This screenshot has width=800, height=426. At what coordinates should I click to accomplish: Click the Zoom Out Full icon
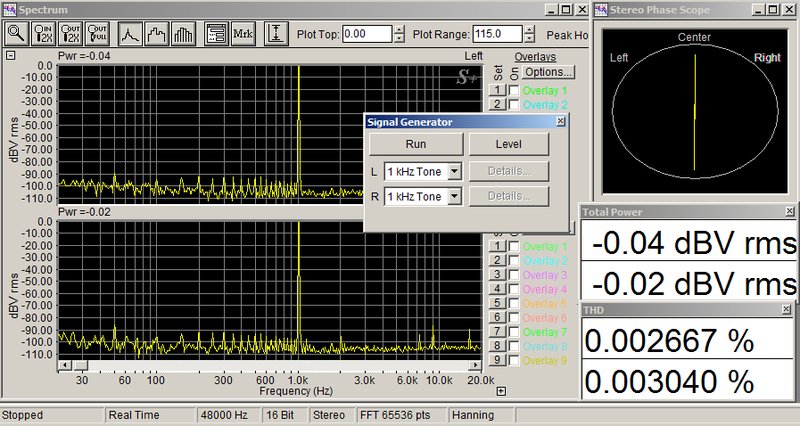click(x=96, y=34)
